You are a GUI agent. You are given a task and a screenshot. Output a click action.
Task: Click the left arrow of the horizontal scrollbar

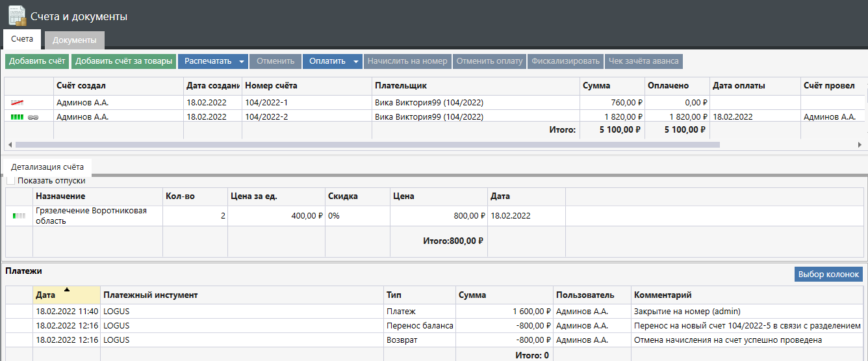point(9,144)
